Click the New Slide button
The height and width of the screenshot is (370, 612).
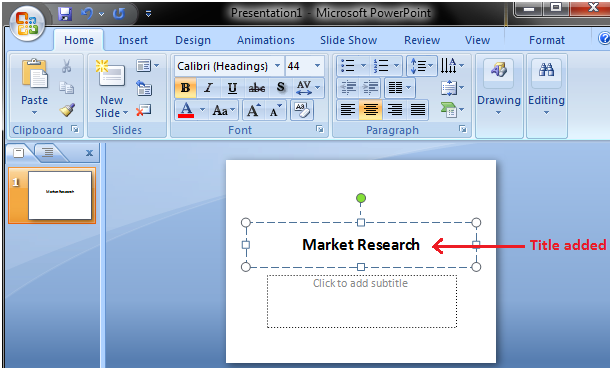coord(111,89)
